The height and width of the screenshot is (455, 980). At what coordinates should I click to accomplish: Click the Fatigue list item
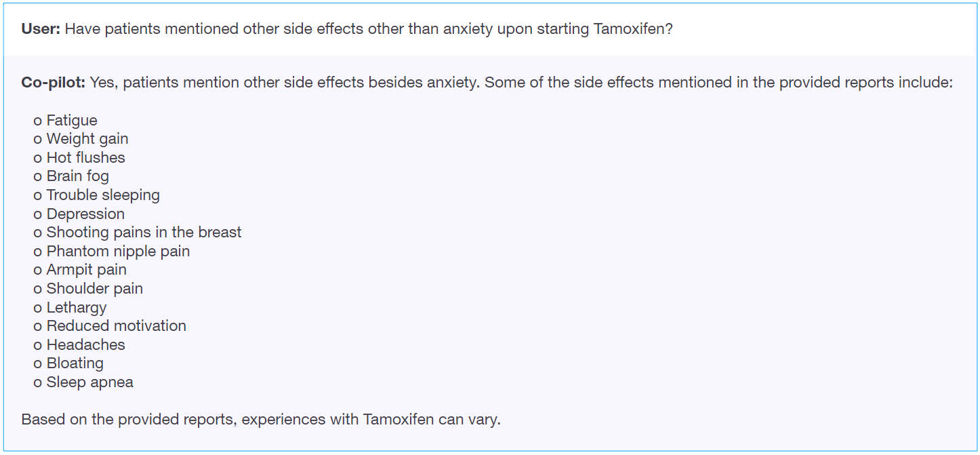(x=71, y=121)
